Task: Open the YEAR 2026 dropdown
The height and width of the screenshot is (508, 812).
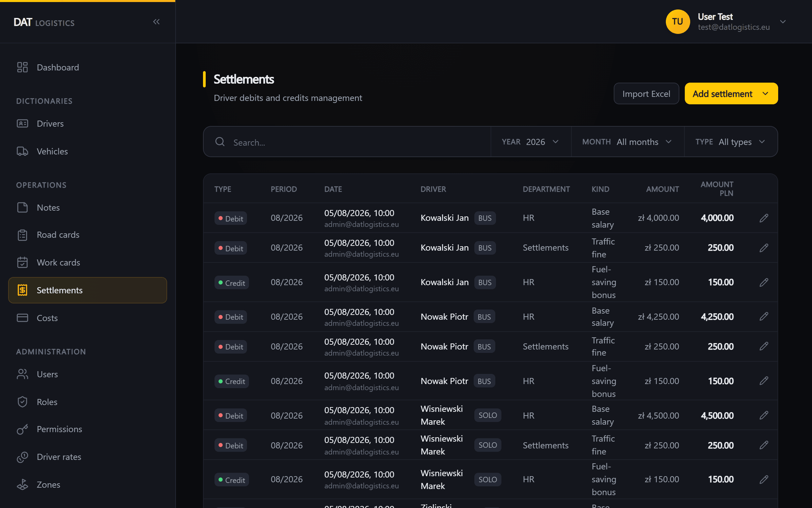Action: 531,142
